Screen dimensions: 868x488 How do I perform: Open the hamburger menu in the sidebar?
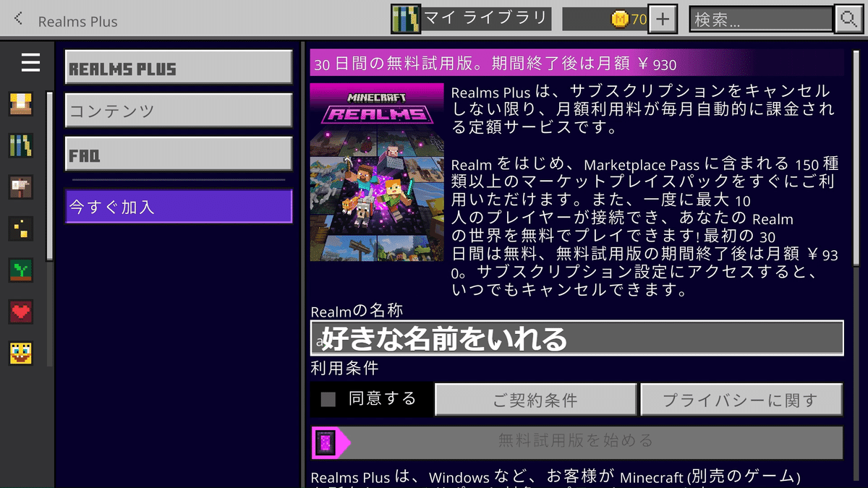click(x=30, y=63)
